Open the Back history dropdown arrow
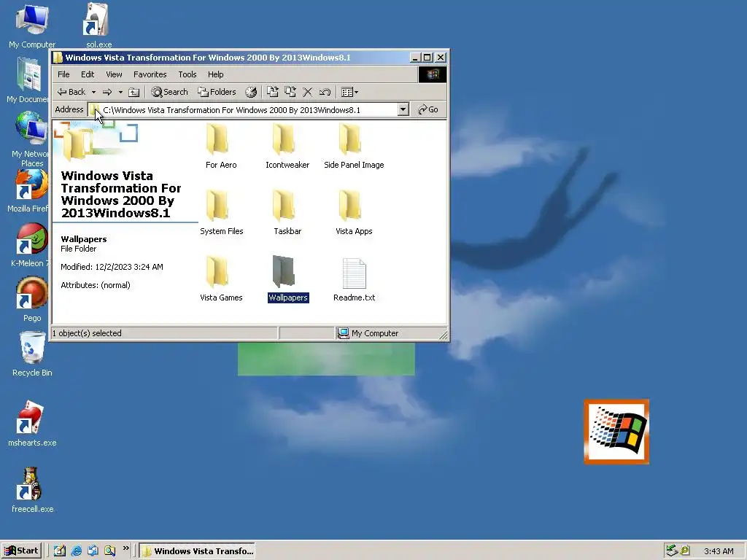This screenshot has width=747, height=560. (94, 92)
